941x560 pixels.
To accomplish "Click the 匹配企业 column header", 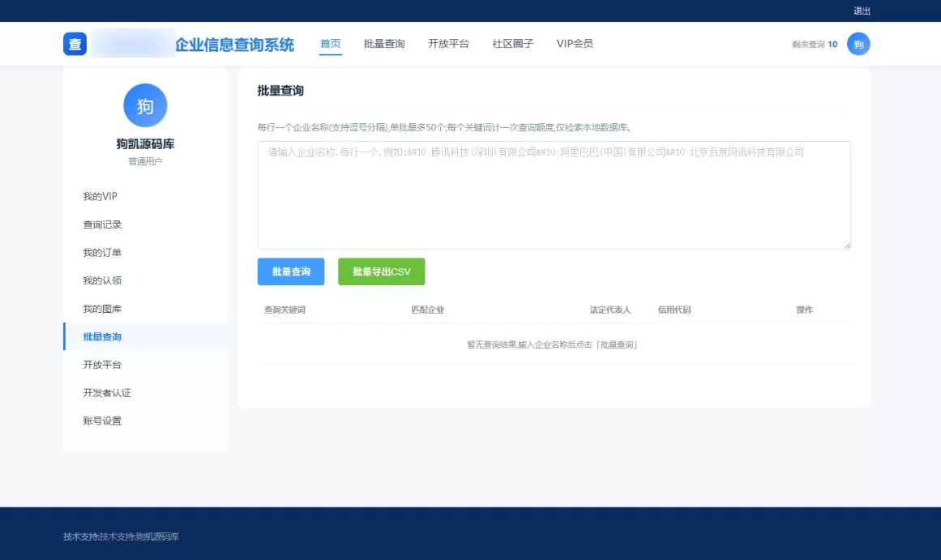I will (427, 310).
